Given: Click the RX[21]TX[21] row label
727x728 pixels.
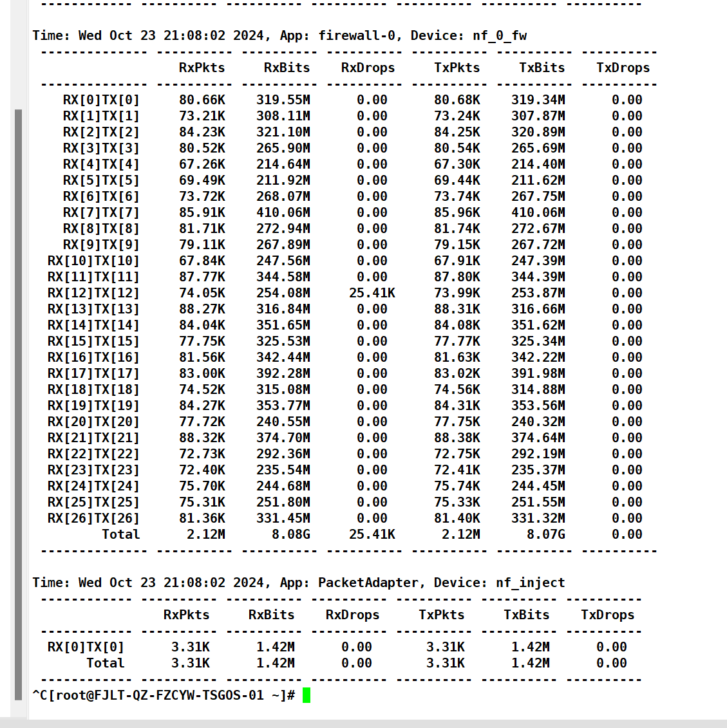Looking at the screenshot, I should click(x=93, y=438).
